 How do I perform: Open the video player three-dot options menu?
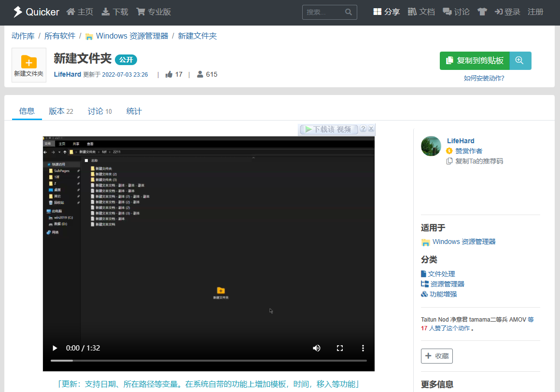click(363, 348)
